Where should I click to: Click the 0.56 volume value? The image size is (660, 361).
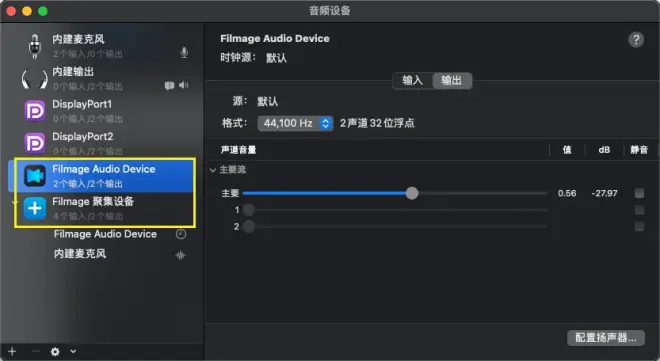point(567,193)
